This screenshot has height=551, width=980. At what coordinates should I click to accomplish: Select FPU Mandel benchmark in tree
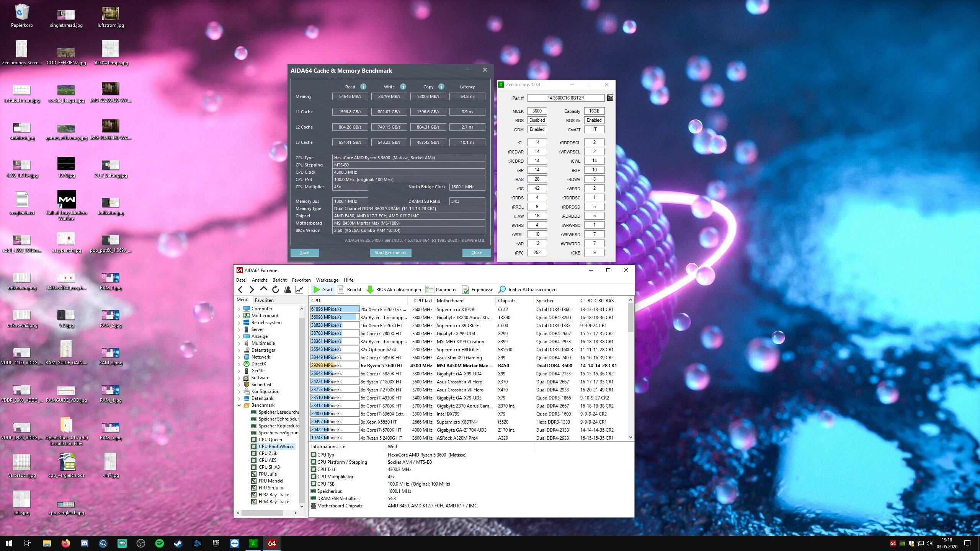[x=271, y=481]
